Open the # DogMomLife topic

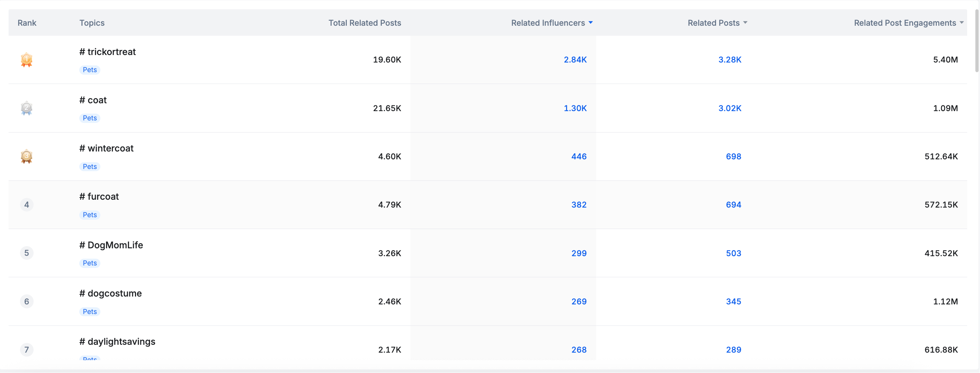coord(111,245)
